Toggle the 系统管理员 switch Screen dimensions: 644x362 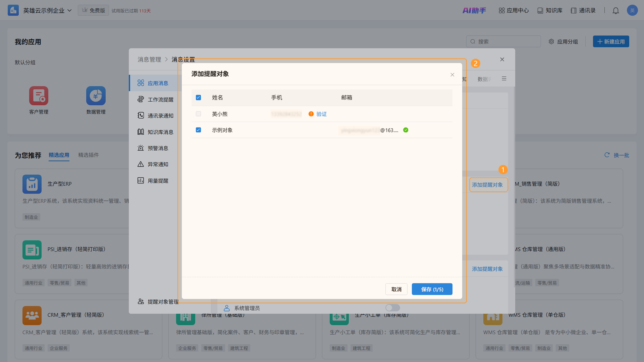point(392,308)
